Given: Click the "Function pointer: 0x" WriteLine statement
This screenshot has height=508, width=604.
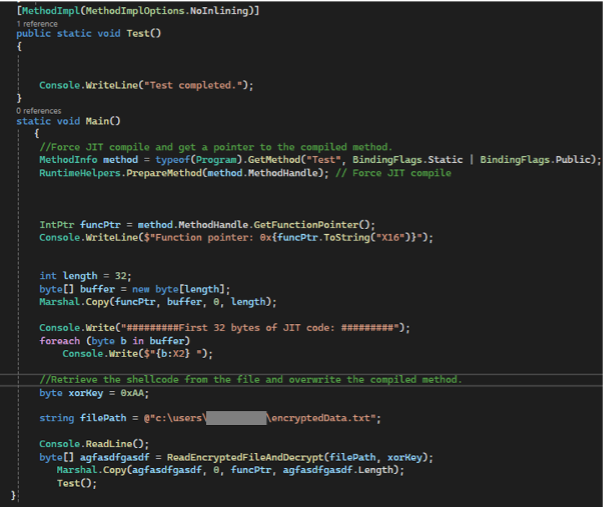Looking at the screenshot, I should [x=236, y=238].
